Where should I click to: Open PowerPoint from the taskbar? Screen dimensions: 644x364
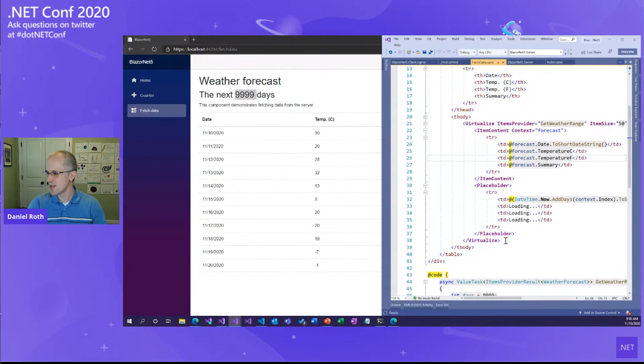[x=327, y=321]
